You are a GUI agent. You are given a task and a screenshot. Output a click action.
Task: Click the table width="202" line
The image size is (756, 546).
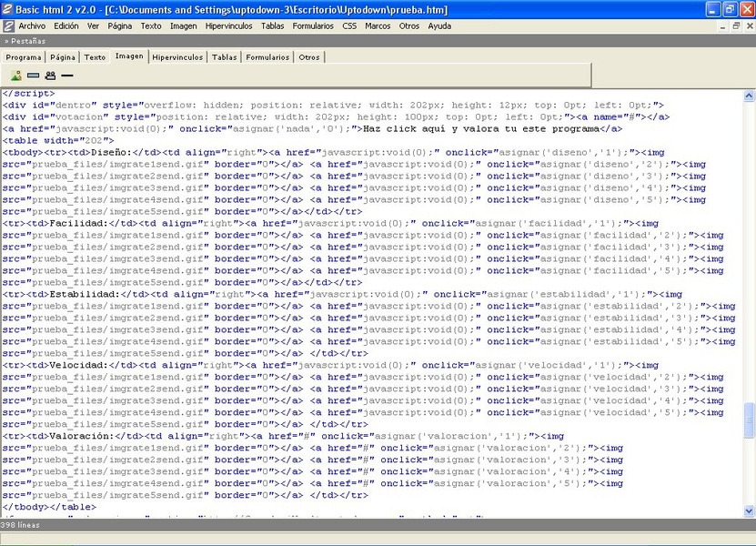58,140
